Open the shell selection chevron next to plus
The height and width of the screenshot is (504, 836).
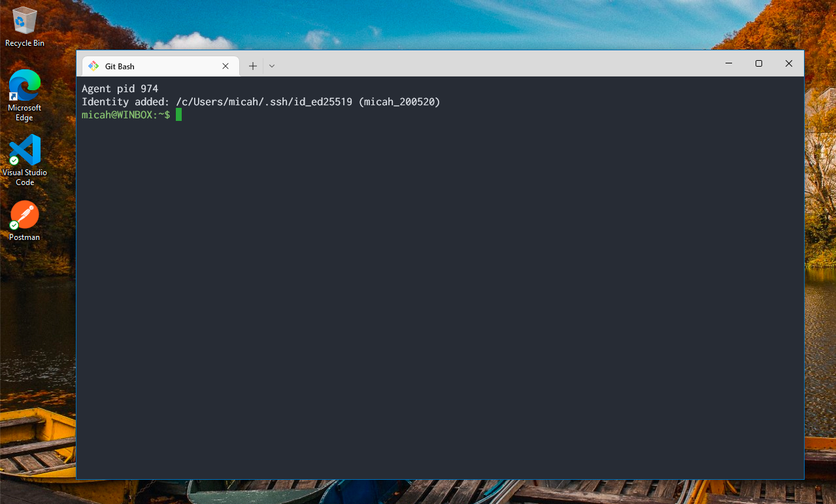point(271,65)
